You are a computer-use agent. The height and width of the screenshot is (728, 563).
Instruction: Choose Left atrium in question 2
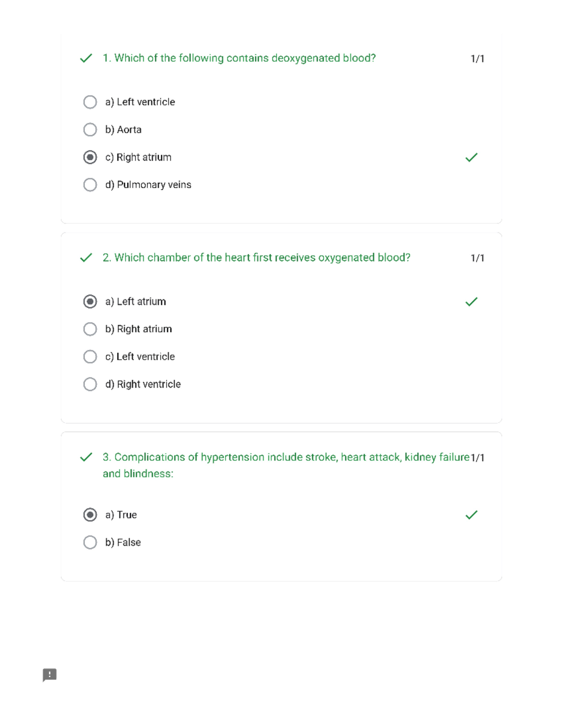90,301
